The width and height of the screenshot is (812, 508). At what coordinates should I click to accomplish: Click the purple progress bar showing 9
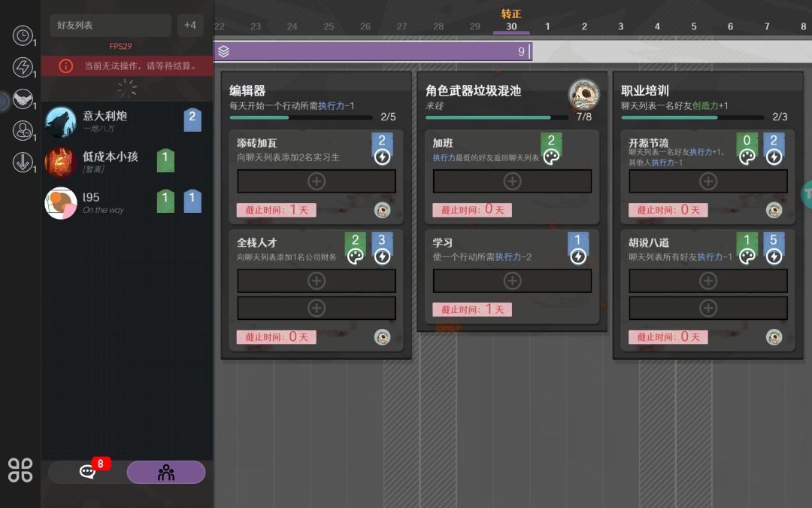374,51
